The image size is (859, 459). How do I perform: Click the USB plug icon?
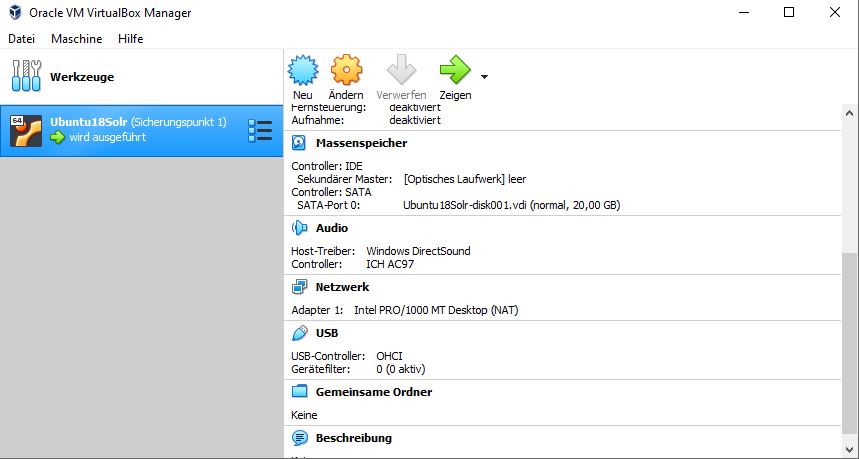coord(299,333)
